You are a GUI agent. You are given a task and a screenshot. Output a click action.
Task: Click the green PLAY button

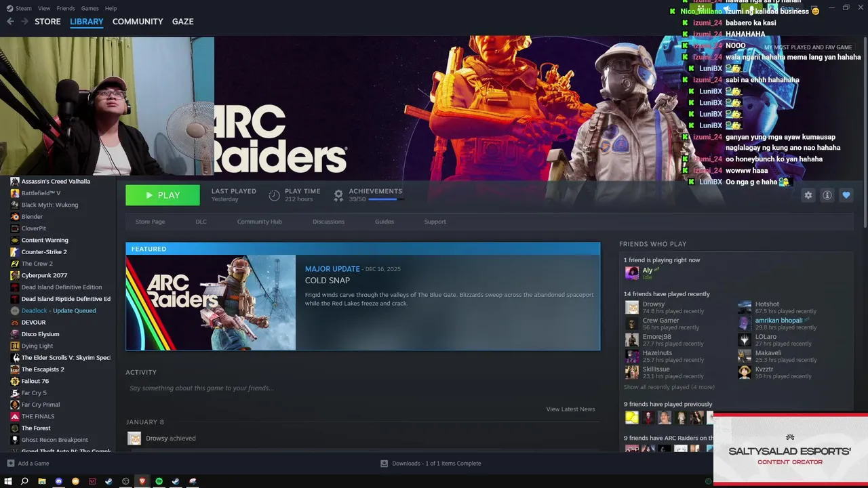point(163,195)
